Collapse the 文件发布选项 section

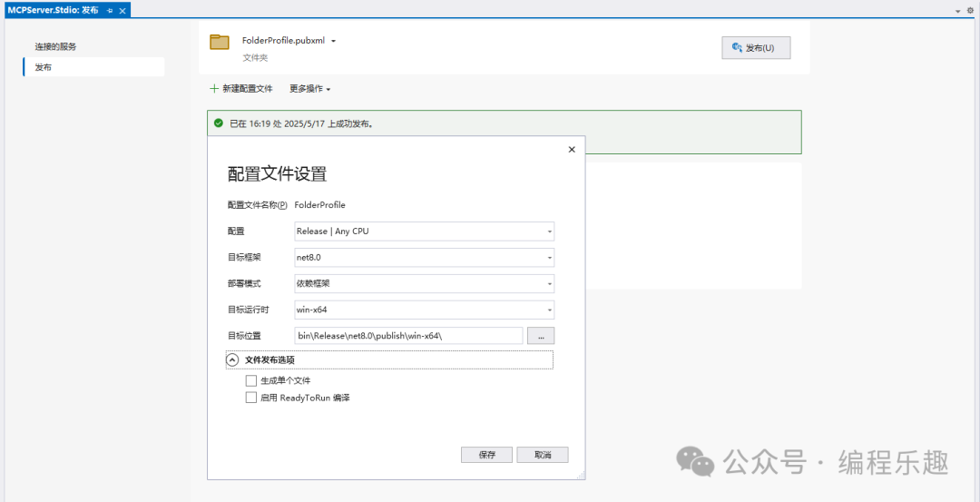click(232, 360)
